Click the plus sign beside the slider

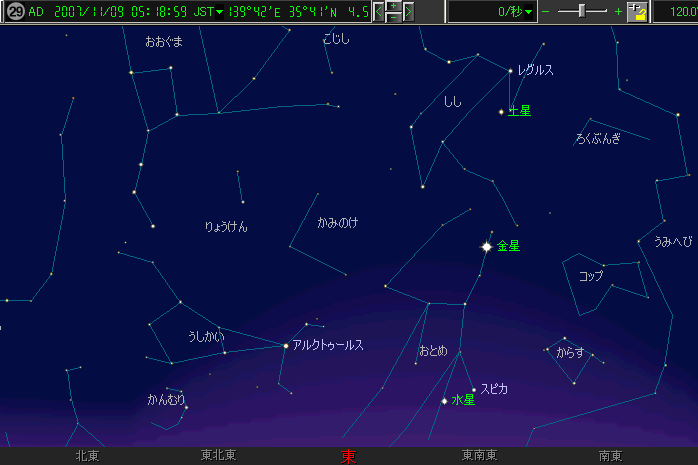(618, 12)
